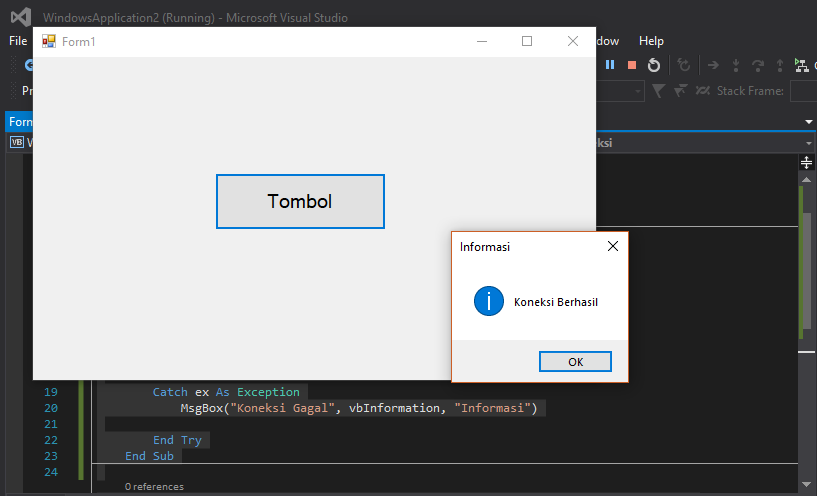Click line number 20 in the gutter
Viewport: 817px width, 496px height.
tap(51, 408)
